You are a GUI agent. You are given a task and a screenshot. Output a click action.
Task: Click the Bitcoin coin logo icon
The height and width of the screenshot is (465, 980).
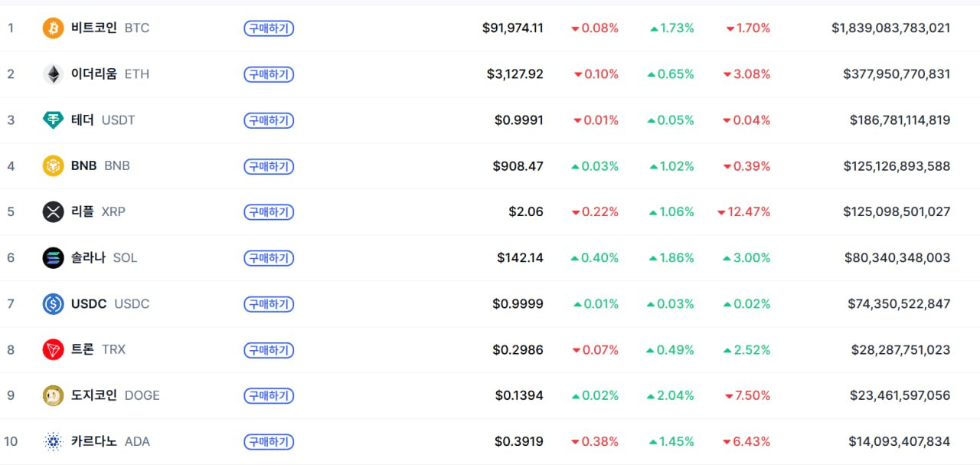(53, 28)
